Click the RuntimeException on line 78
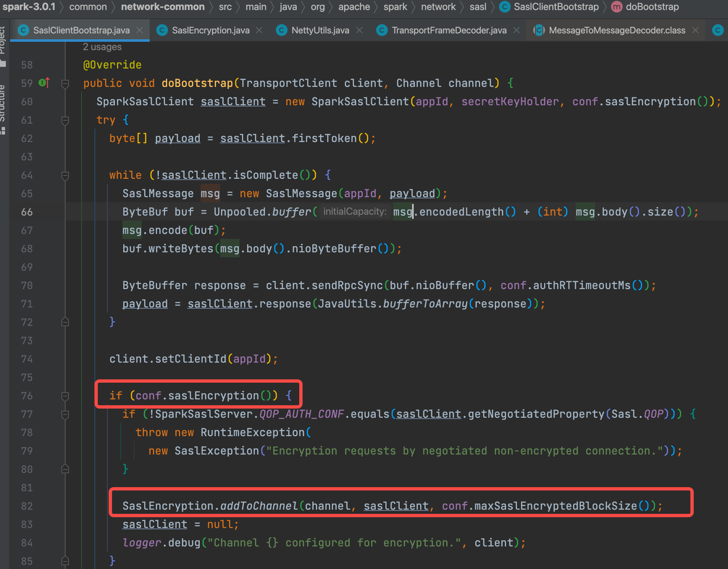728x569 pixels. [252, 432]
